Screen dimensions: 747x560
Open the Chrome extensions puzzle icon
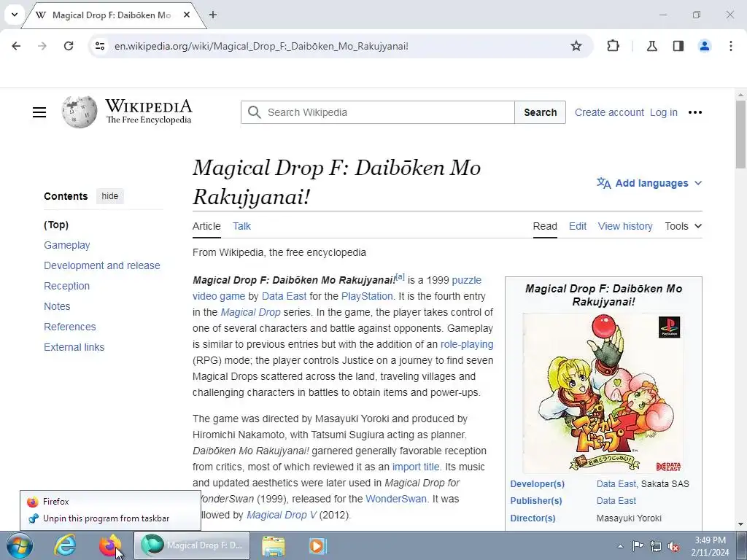pyautogui.click(x=613, y=46)
